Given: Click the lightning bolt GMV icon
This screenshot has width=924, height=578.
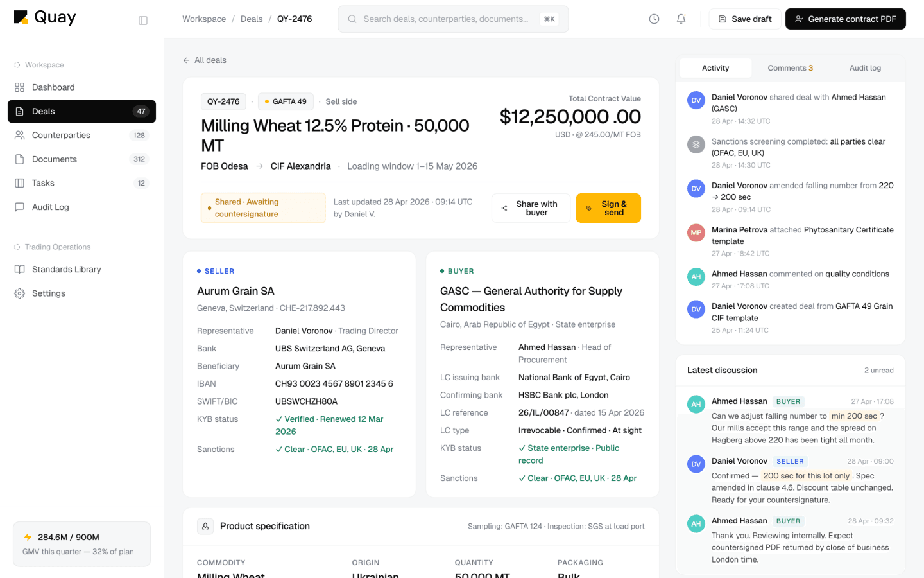Looking at the screenshot, I should point(28,537).
